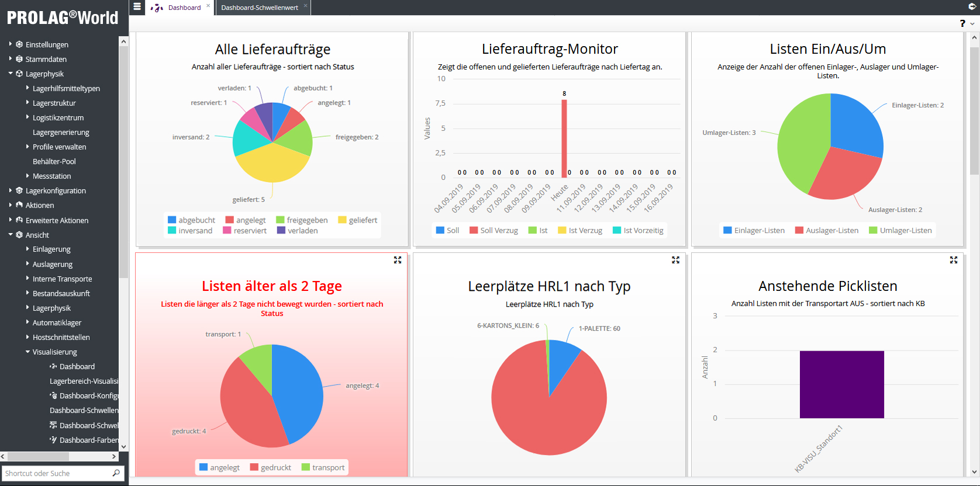Collapse the Visualisierung node
Screen dimensions: 980x486
(x=27, y=352)
